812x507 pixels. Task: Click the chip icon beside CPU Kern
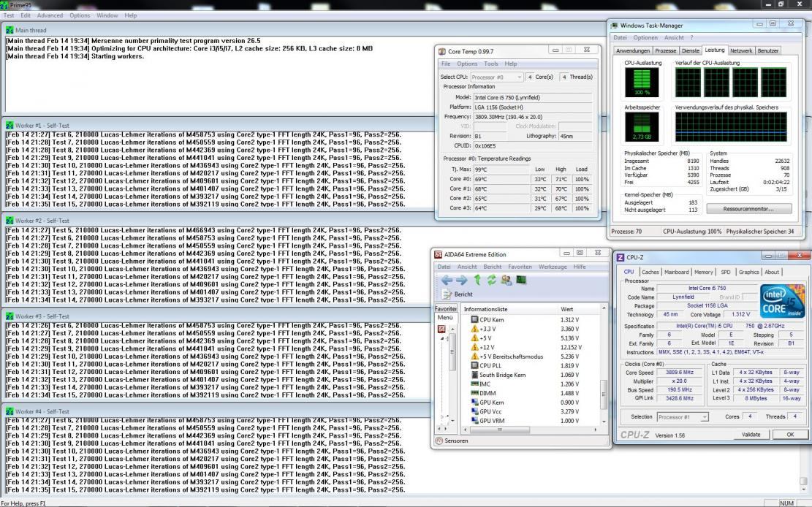[x=474, y=319]
